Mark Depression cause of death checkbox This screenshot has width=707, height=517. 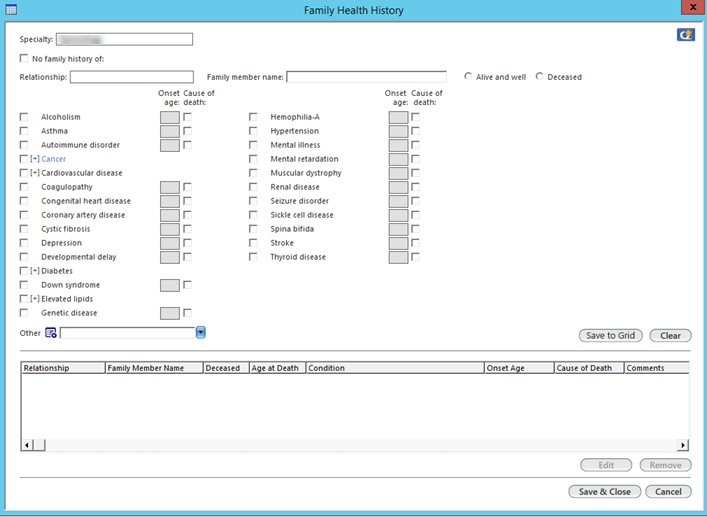[188, 242]
